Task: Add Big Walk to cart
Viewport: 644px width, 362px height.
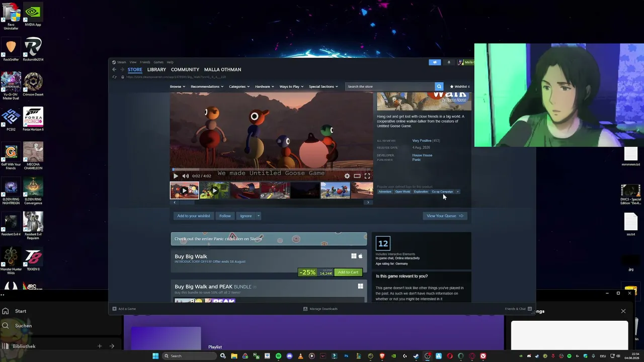Action: 348,272
